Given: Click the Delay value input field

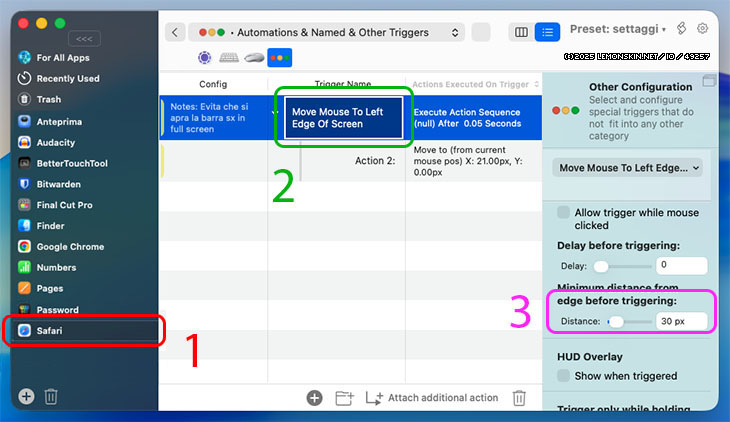Looking at the screenshot, I should coord(680,265).
